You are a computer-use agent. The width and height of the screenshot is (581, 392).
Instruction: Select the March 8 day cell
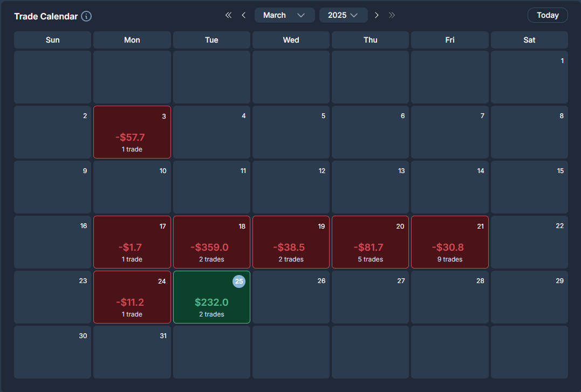pos(529,132)
